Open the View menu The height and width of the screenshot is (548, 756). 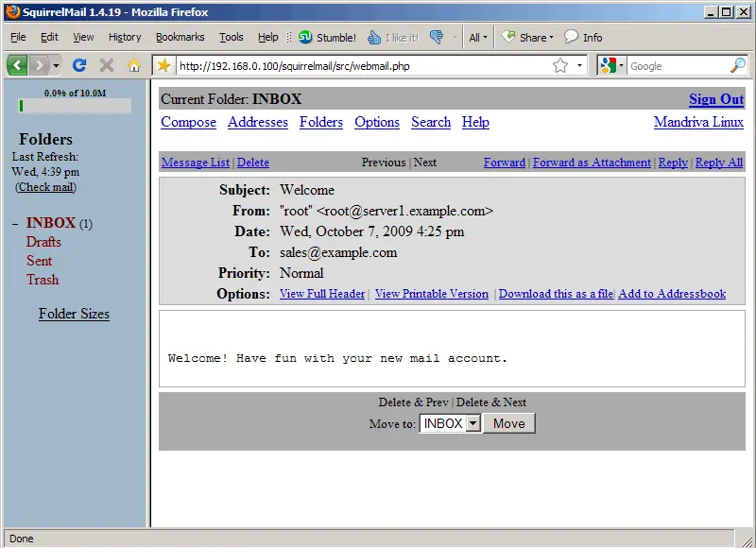point(83,37)
